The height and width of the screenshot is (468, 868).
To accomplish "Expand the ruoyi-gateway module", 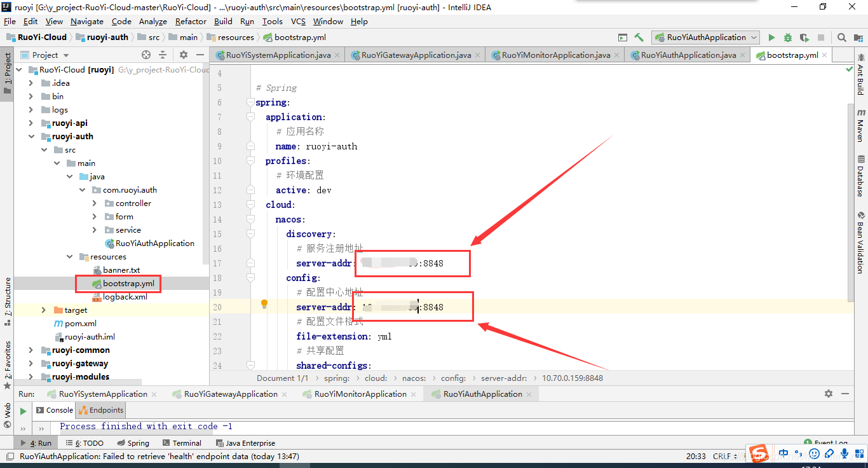I will click(x=31, y=363).
